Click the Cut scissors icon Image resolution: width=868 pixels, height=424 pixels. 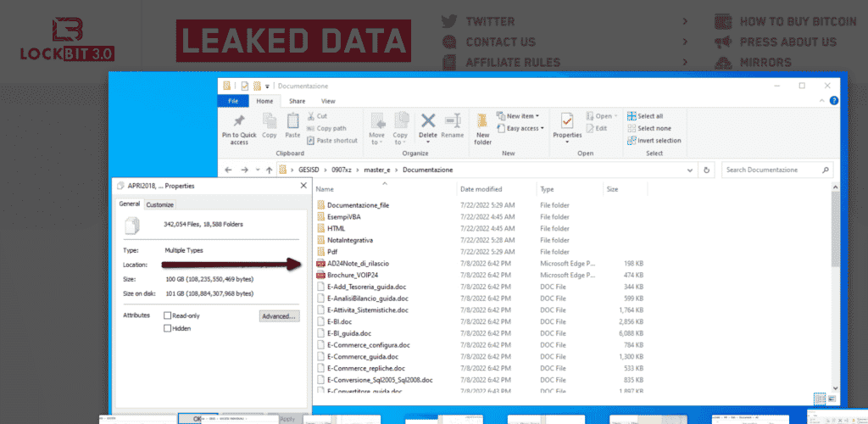pos(310,115)
